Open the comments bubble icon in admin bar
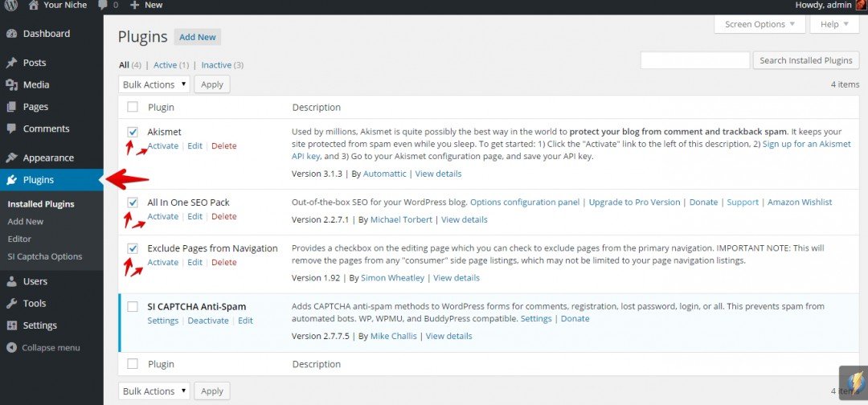Viewport: 868px width, 405px height. pyautogui.click(x=102, y=5)
